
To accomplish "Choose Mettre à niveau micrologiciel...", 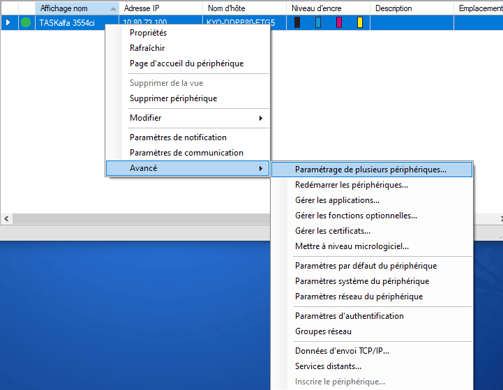I will click(x=372, y=246).
